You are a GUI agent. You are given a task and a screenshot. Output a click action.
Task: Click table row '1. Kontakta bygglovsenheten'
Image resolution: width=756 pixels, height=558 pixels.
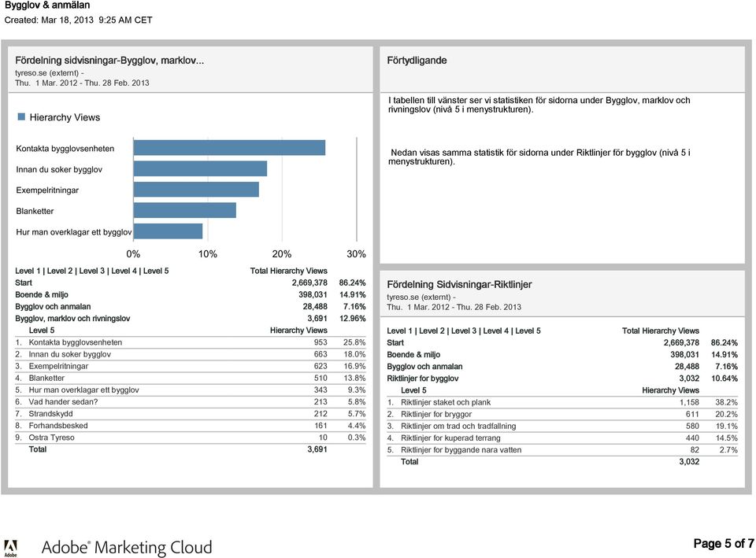pyautogui.click(x=190, y=342)
